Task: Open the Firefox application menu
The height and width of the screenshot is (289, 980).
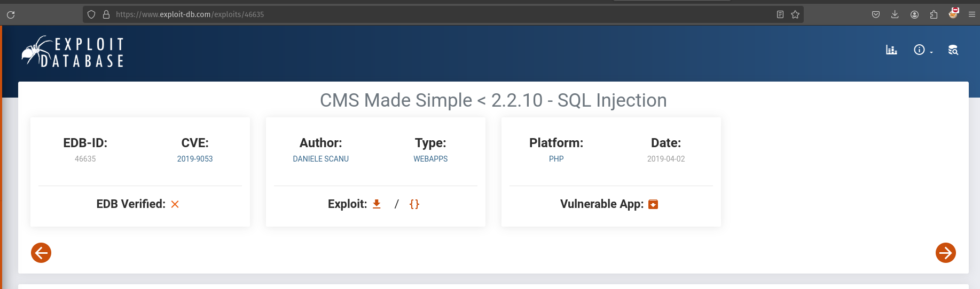Action: [972, 14]
